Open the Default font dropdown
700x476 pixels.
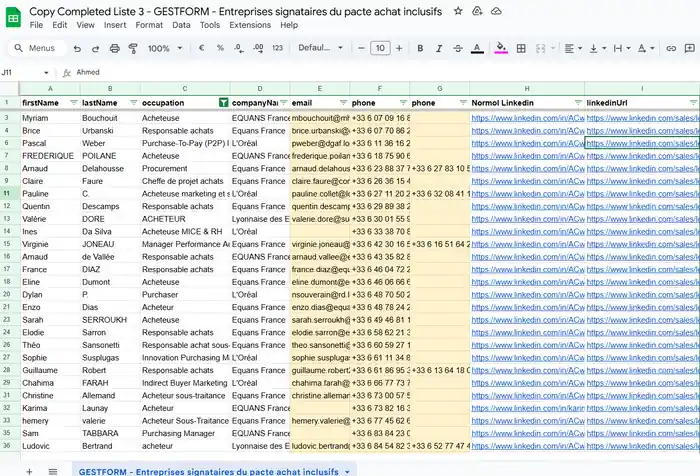pos(321,48)
